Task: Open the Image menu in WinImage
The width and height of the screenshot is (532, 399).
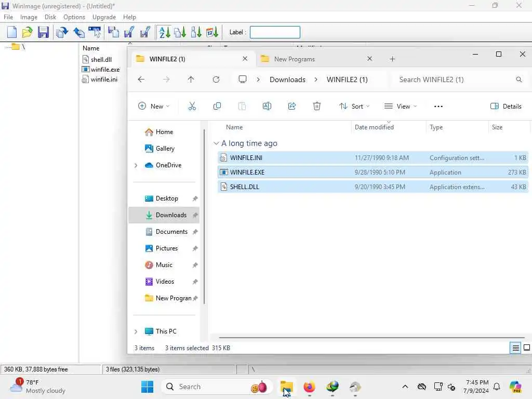Action: coord(29,17)
